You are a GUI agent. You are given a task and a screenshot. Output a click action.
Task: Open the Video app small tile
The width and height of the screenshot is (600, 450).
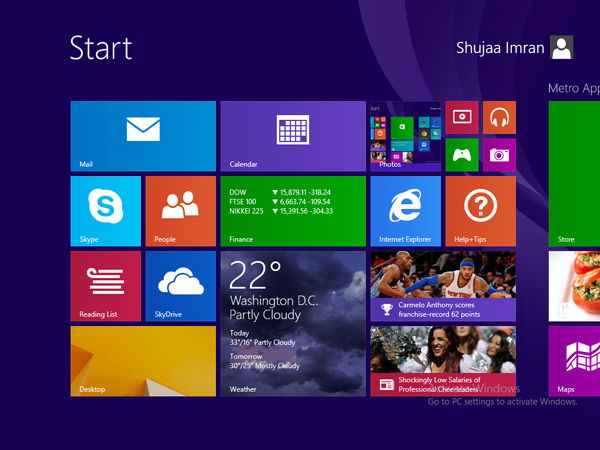tap(462, 117)
